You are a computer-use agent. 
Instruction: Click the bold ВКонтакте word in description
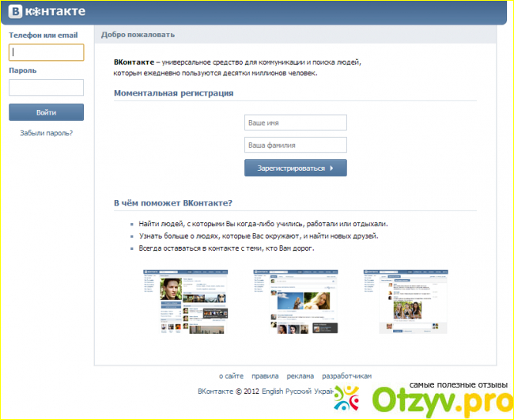(134, 62)
